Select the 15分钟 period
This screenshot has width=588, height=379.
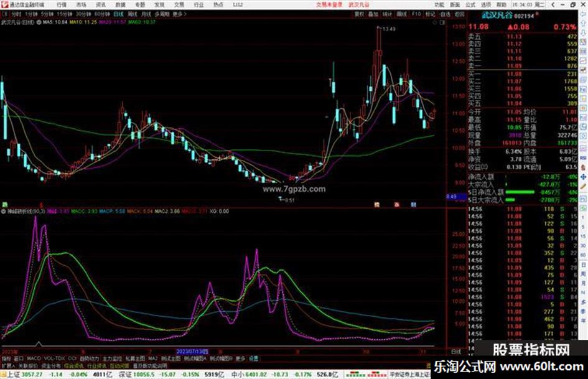[65, 14]
